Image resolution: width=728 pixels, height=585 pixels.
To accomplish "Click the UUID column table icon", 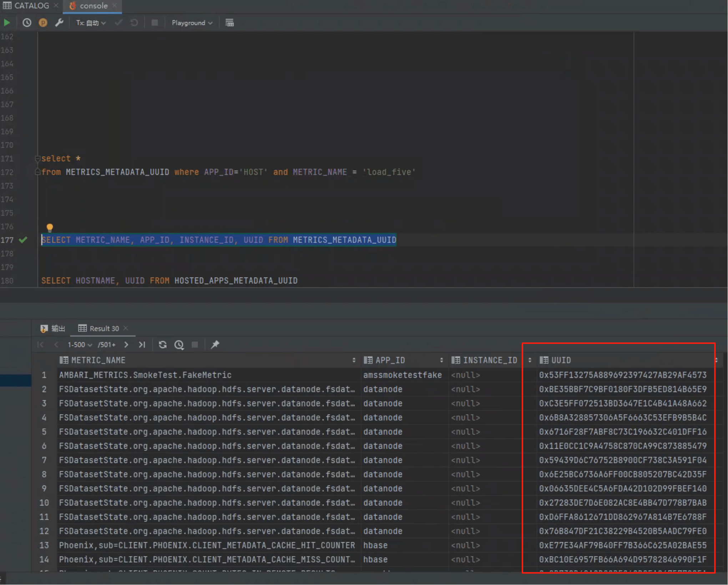I will (544, 360).
